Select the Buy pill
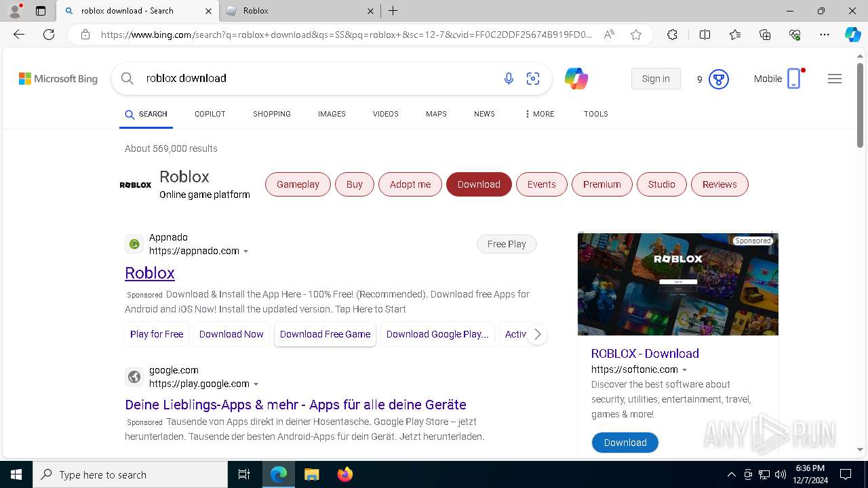The image size is (868, 488). click(355, 184)
